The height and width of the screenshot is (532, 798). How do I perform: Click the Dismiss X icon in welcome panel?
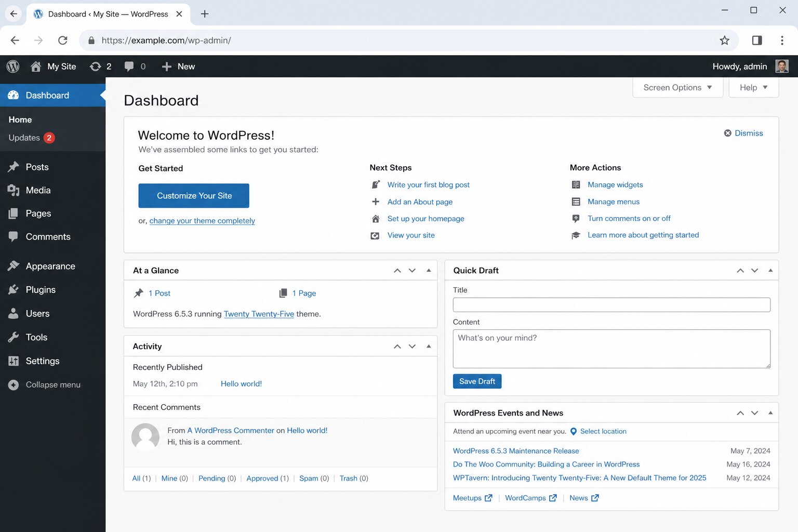click(x=728, y=133)
